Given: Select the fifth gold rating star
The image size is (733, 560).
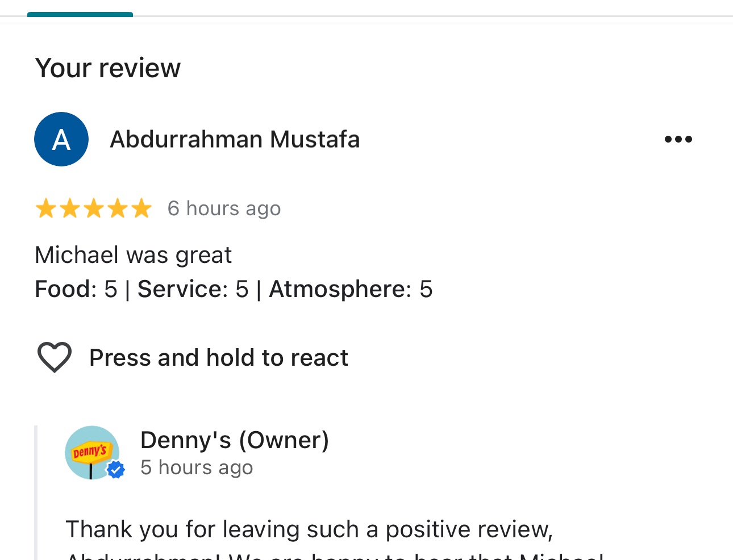Looking at the screenshot, I should pos(141,208).
